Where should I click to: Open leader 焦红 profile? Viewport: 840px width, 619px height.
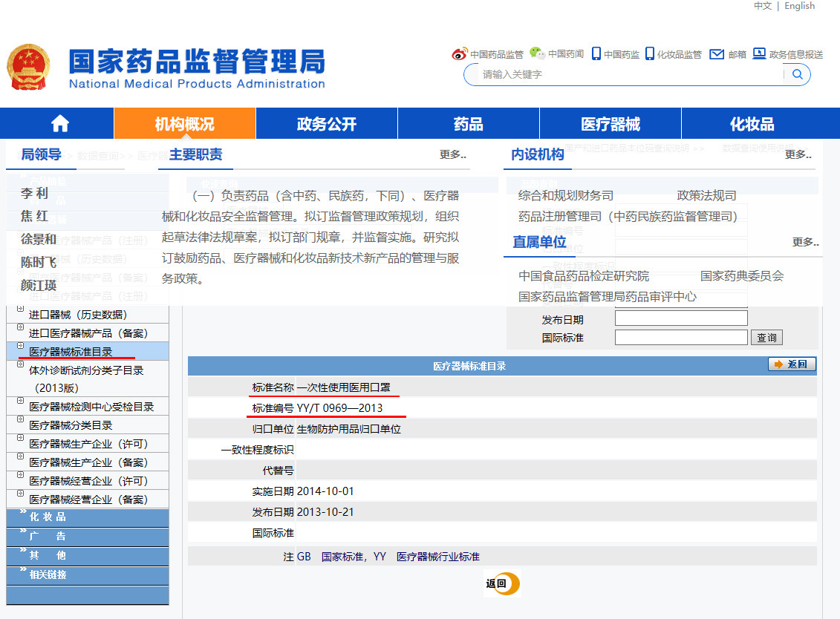click(34, 216)
